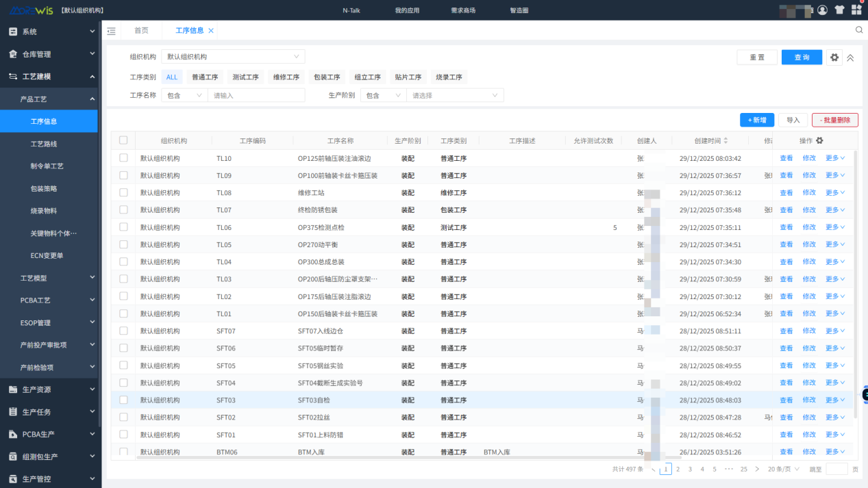The image size is (868, 488).
Task: Open 需求商场 in the top navigation
Action: tap(463, 10)
